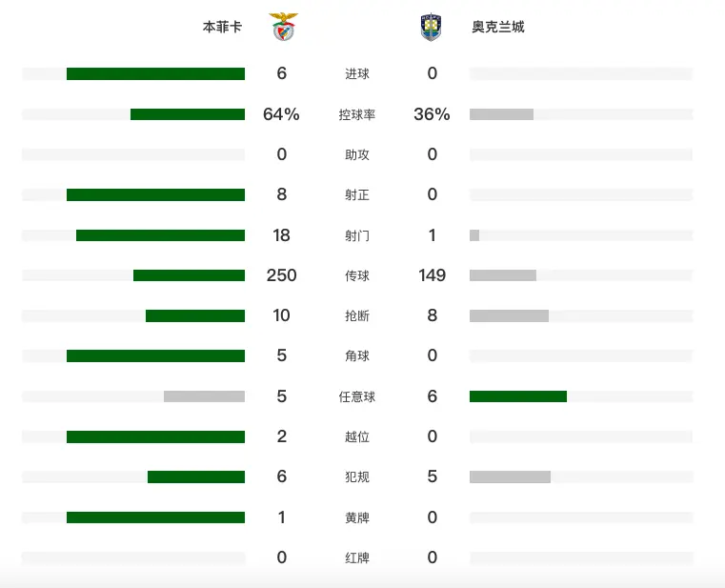Click Auckland's 149 passes gray bar

(503, 275)
